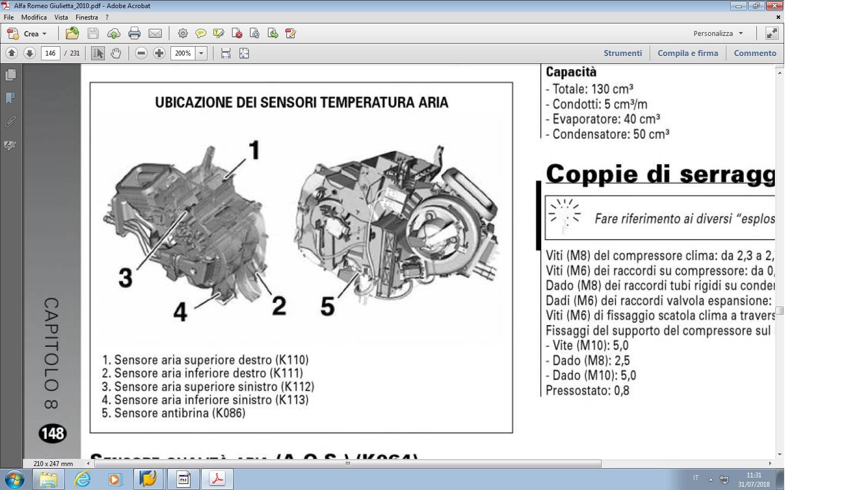Print the document with printer icon
The image size is (868, 490).
click(x=135, y=34)
